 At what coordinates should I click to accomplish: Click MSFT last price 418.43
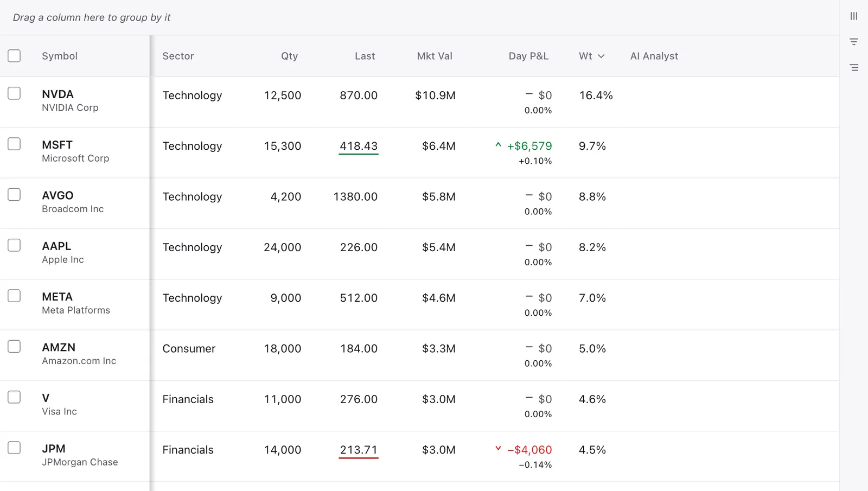[x=359, y=146]
